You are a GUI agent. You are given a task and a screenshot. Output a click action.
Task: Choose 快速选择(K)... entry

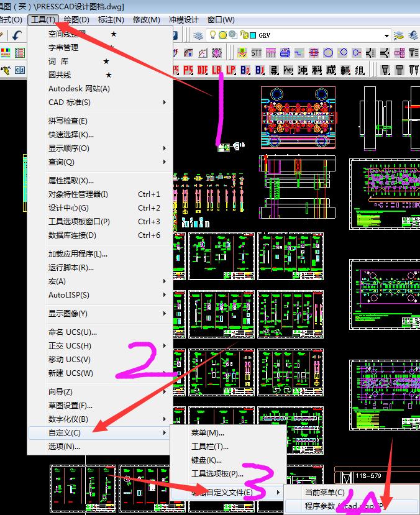[101, 135]
